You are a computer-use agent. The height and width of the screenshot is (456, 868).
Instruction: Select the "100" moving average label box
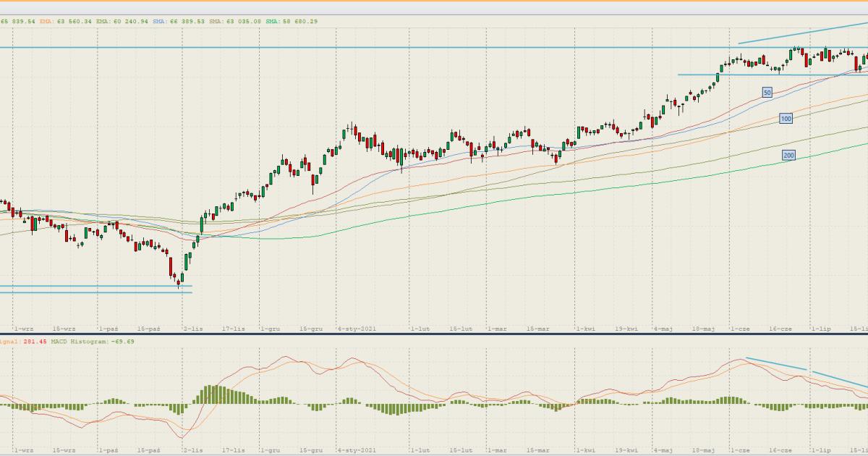[786, 118]
